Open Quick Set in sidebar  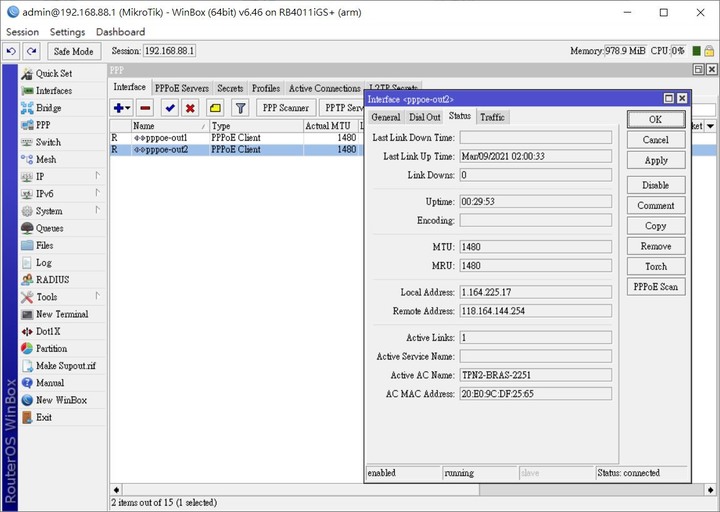tap(53, 73)
